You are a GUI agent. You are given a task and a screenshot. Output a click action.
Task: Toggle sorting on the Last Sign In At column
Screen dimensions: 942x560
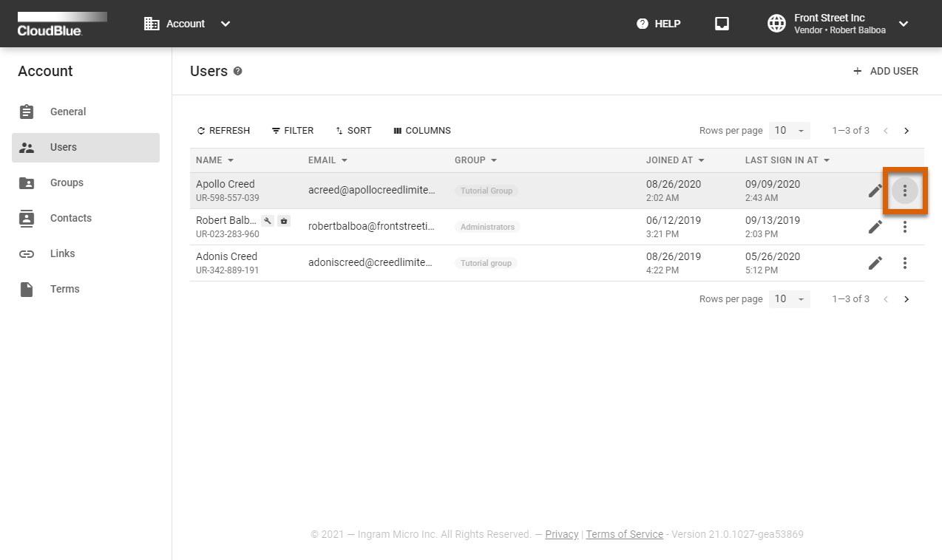[x=787, y=160]
